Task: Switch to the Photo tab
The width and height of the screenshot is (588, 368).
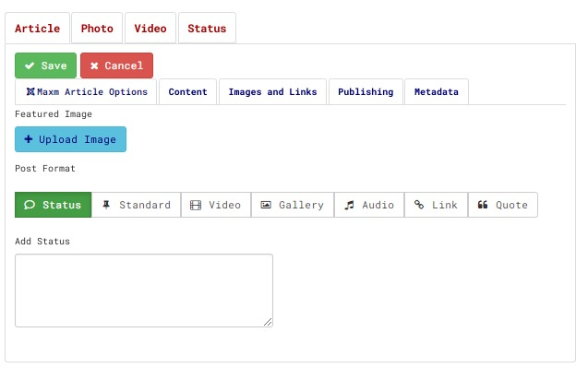Action: [x=97, y=28]
